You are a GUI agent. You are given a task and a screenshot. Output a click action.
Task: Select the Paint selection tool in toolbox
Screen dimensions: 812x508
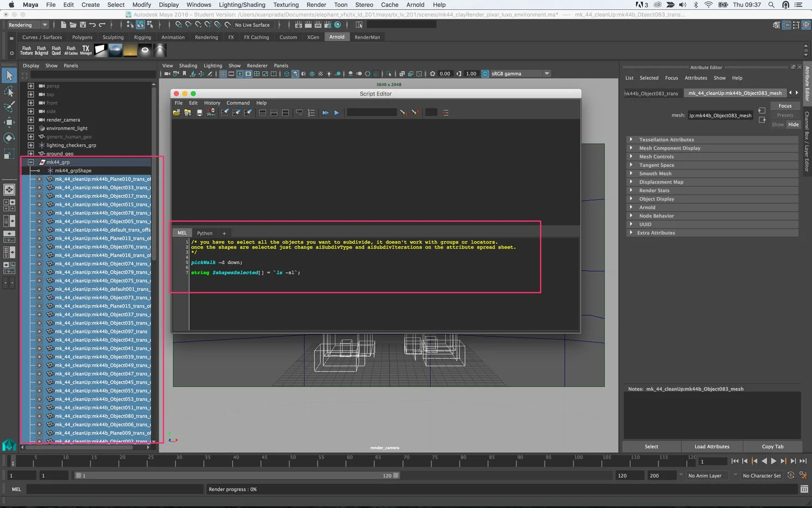point(9,107)
